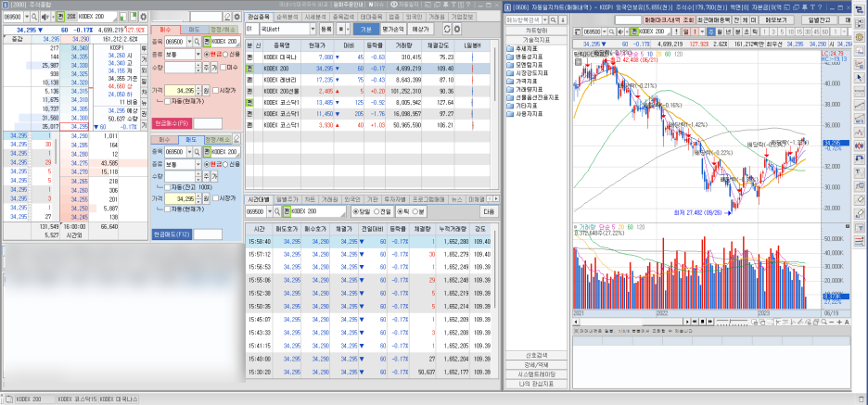Open the code dropdown in the 매수 form
The width and height of the screenshot is (868, 405).
189,42
